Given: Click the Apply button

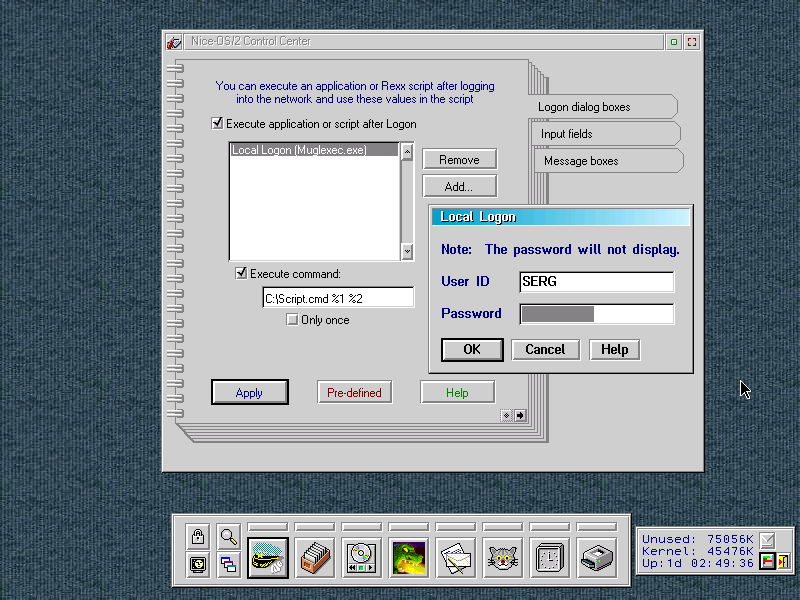Looking at the screenshot, I should point(249,392).
